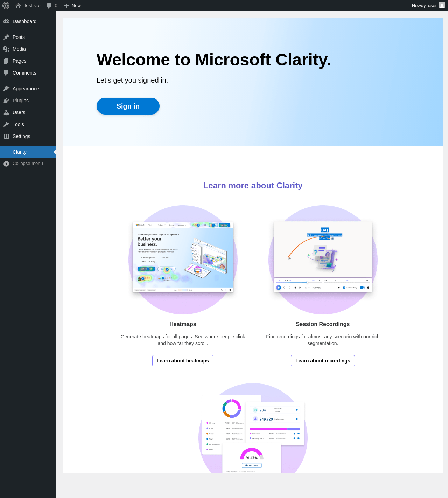Click the Settings sliders icon

[x=6, y=136]
